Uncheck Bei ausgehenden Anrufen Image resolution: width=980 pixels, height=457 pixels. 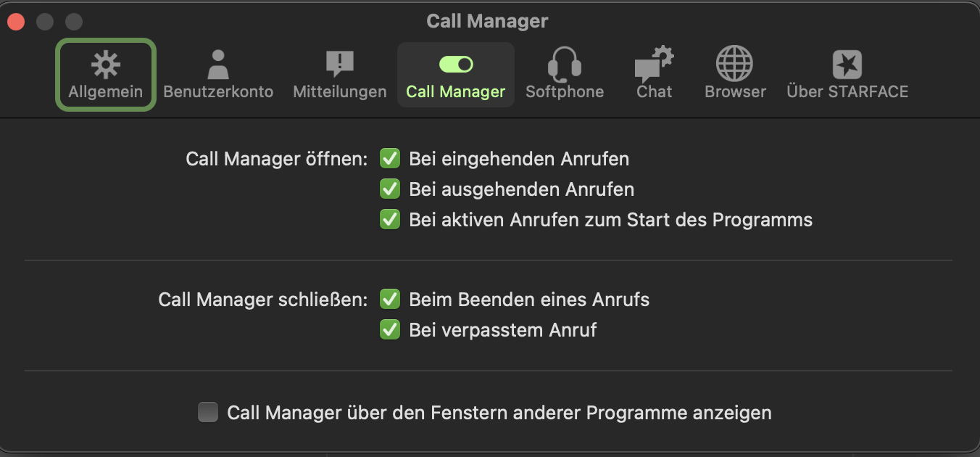click(390, 189)
